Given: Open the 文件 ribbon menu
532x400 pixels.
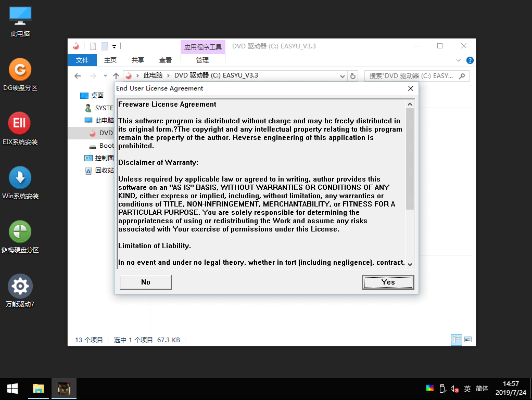Looking at the screenshot, I should pos(82,60).
